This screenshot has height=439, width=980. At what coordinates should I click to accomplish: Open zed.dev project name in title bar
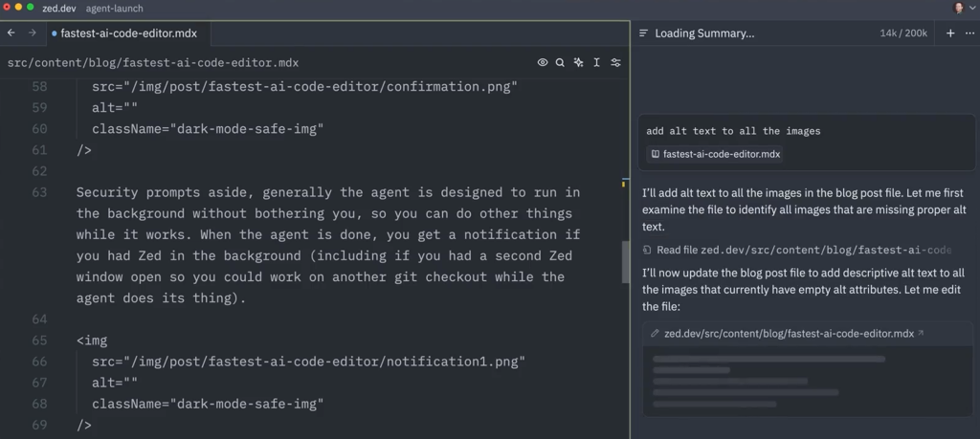[58, 8]
